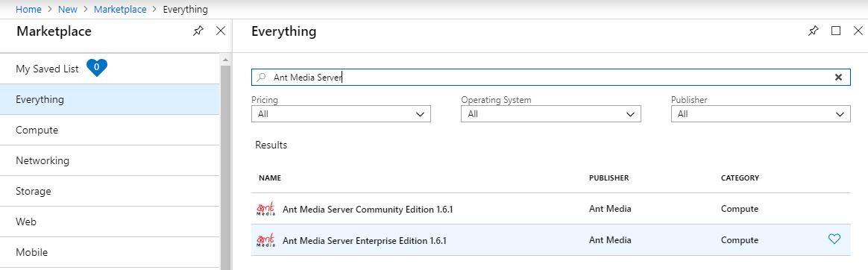This screenshot has height=270, width=868.
Task: Select the Compute category
Action: [x=110, y=130]
